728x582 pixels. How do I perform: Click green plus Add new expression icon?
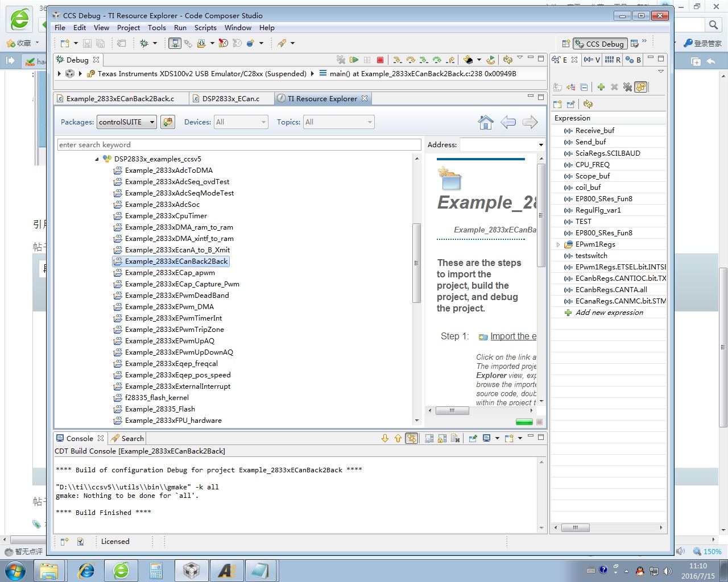[601, 87]
